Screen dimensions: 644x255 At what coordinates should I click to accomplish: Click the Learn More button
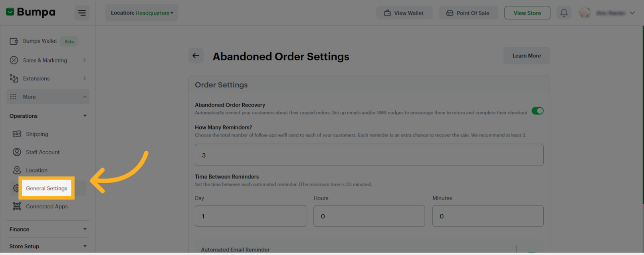(x=527, y=55)
